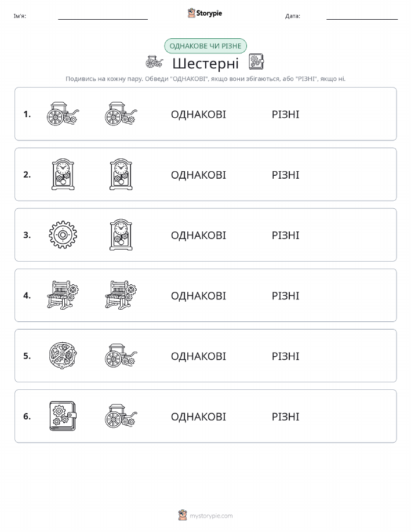Click the first loom chair icon in row 4
This screenshot has height=532, width=411.
point(63,295)
